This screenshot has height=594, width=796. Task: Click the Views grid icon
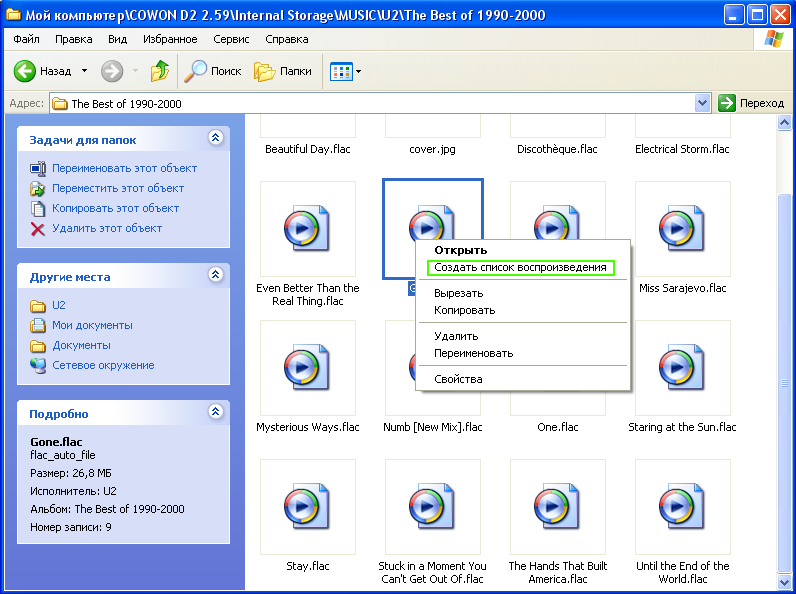pos(341,72)
